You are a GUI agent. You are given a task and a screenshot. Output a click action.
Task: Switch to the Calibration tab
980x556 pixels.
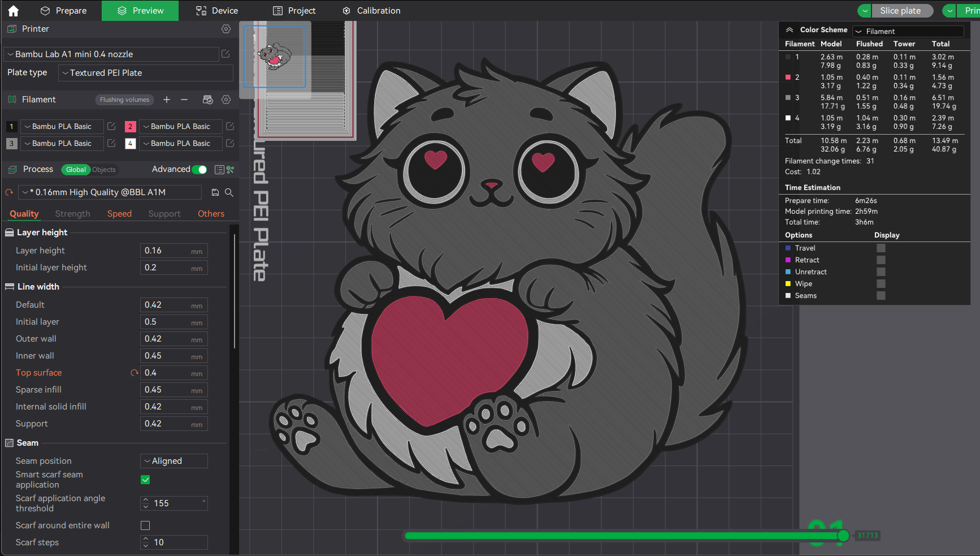[x=371, y=11]
